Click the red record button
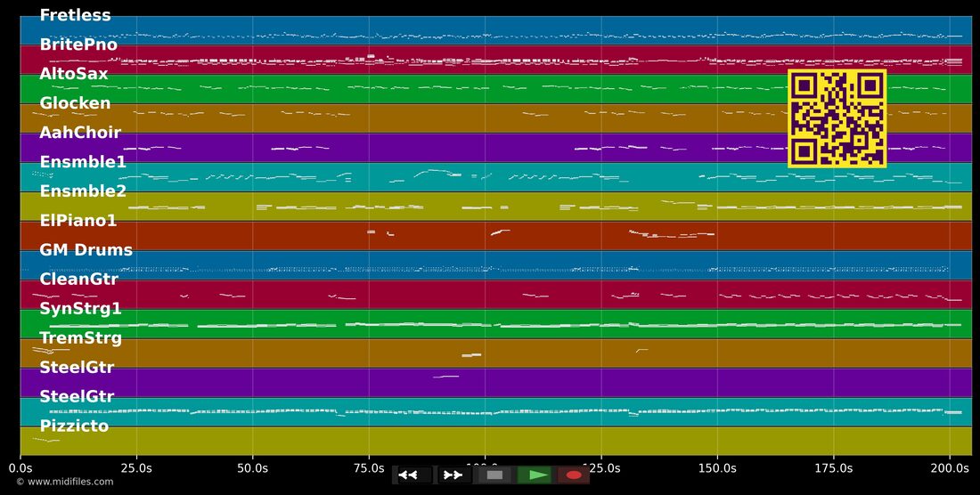This screenshot has height=495, width=980. point(574,475)
